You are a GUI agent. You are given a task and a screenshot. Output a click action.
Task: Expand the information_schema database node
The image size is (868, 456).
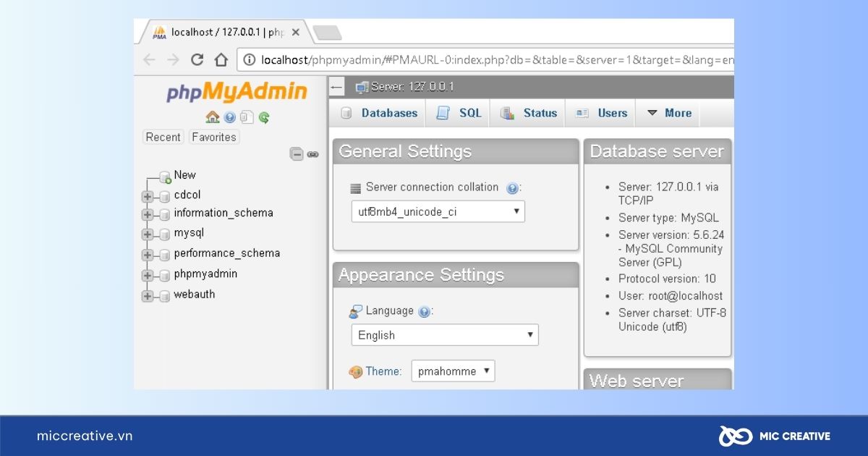click(x=148, y=214)
